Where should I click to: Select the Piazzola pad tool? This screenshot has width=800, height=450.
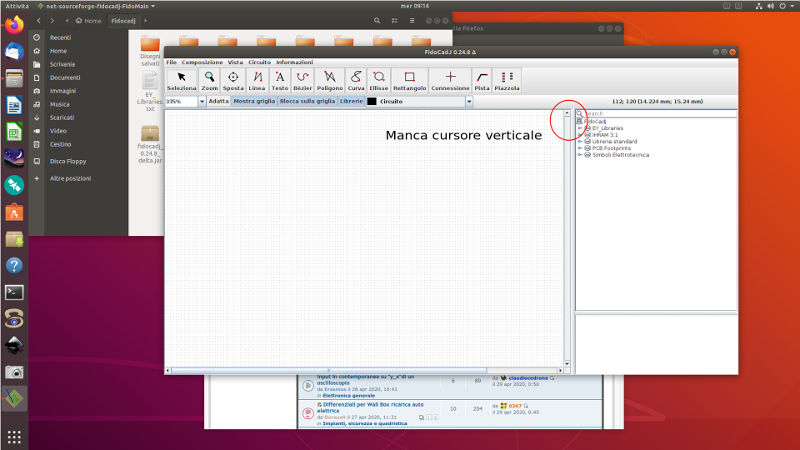pos(507,80)
